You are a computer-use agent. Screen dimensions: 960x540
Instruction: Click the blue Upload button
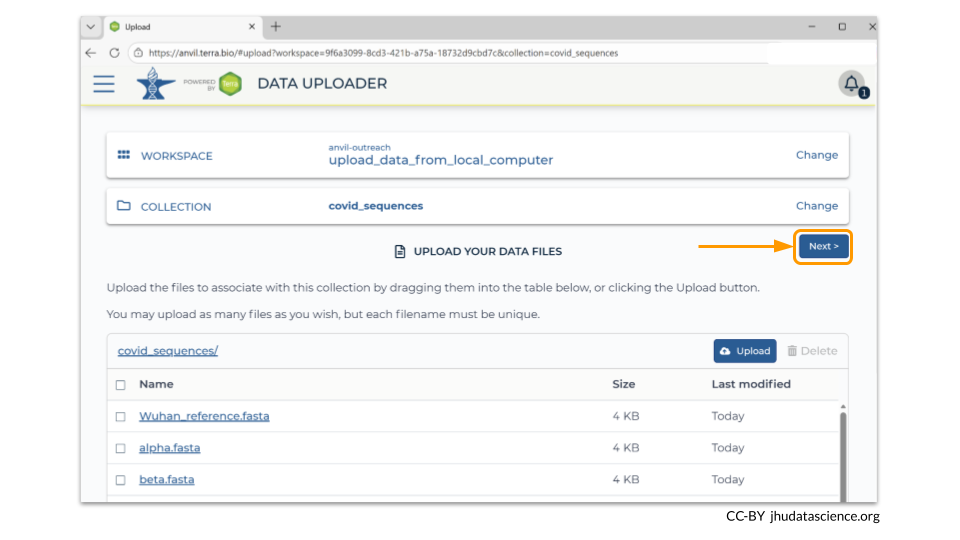pyautogui.click(x=744, y=351)
